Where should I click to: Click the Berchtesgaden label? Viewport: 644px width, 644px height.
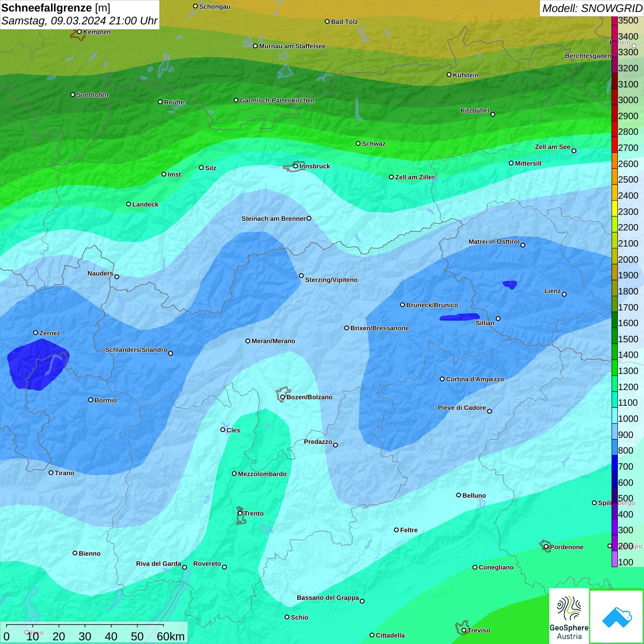coord(588,56)
